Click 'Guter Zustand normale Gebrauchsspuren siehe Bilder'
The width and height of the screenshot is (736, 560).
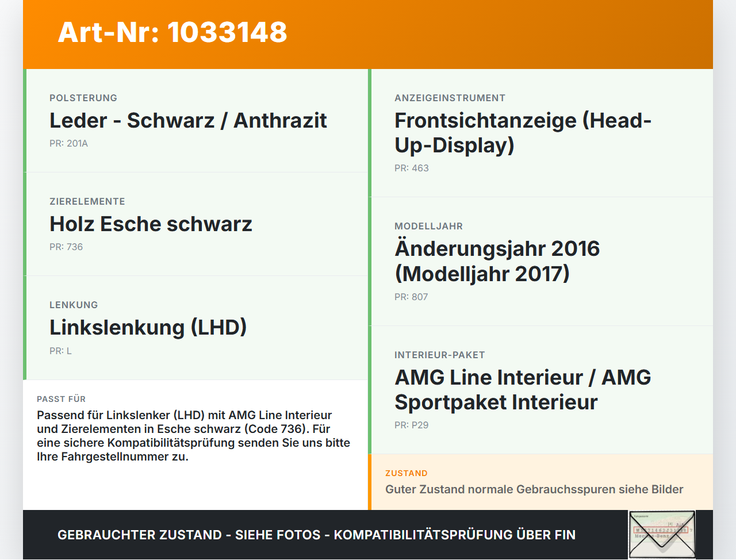pos(534,490)
